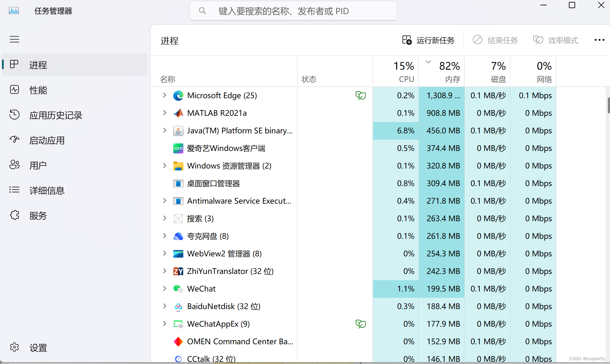Screen dimensions: 610x364
Task: Click the WebView2 管理器 icon
Action: point(178,254)
